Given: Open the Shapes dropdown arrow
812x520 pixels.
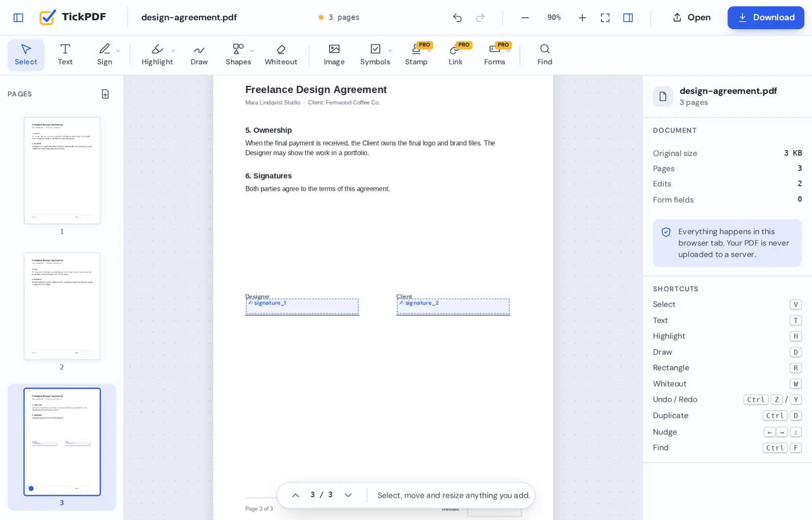Looking at the screenshot, I should pos(252,50).
